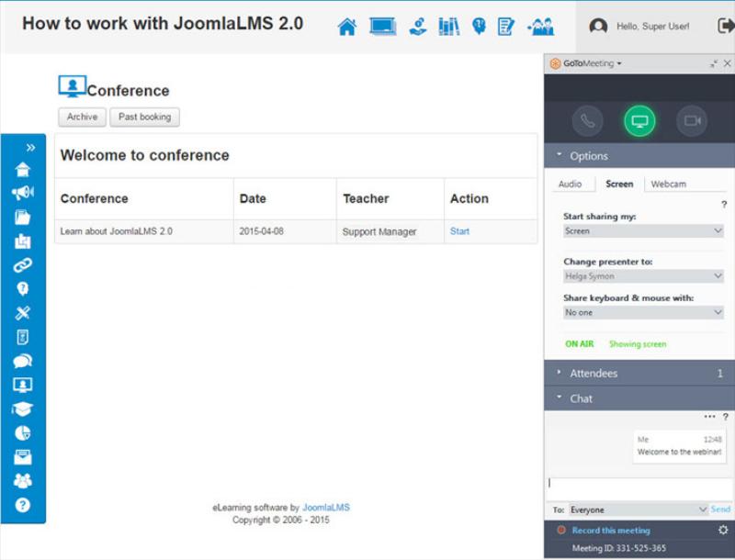Click the Archive button
Screen dimensions: 735x560
[82, 118]
